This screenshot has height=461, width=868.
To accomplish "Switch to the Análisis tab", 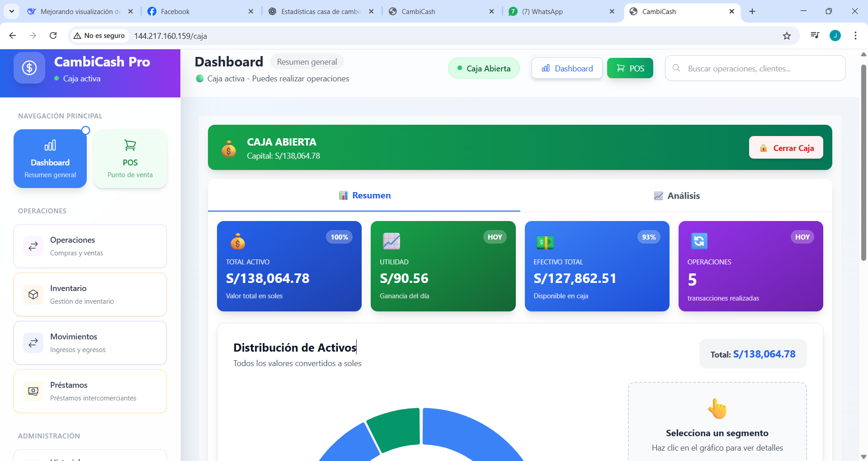I will pyautogui.click(x=676, y=196).
